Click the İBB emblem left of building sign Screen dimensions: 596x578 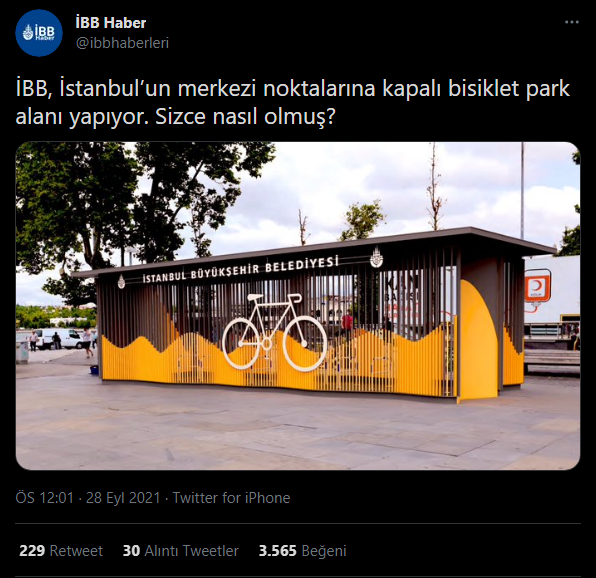click(x=121, y=282)
